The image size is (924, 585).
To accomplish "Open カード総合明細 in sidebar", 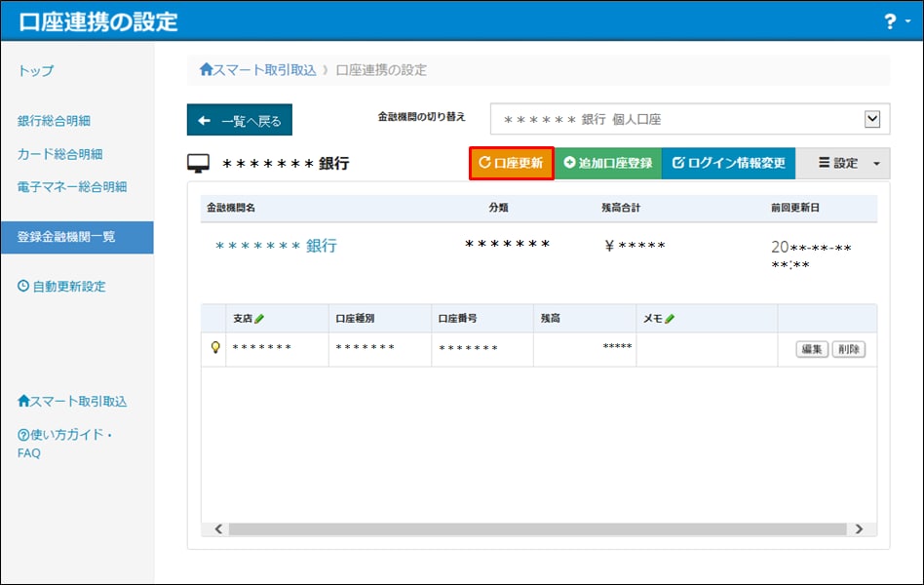I will pyautogui.click(x=60, y=154).
